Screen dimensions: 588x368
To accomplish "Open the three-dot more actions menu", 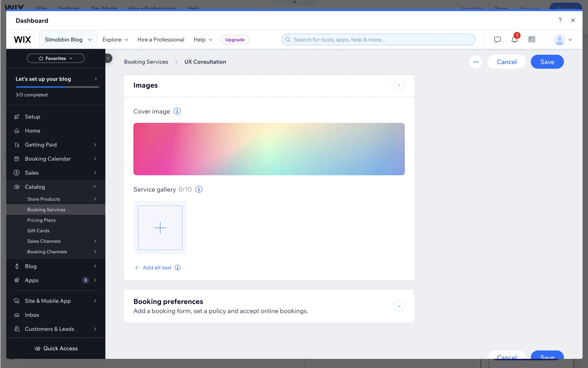I will (x=476, y=62).
